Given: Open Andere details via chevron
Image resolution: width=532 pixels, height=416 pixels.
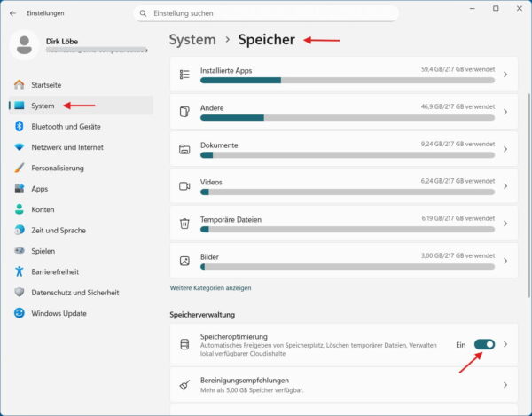Looking at the screenshot, I should click(x=505, y=112).
